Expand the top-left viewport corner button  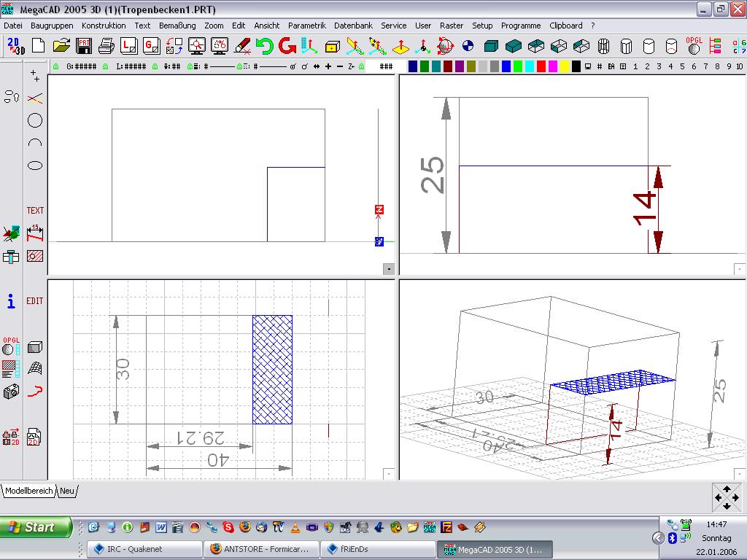pyautogui.click(x=389, y=269)
